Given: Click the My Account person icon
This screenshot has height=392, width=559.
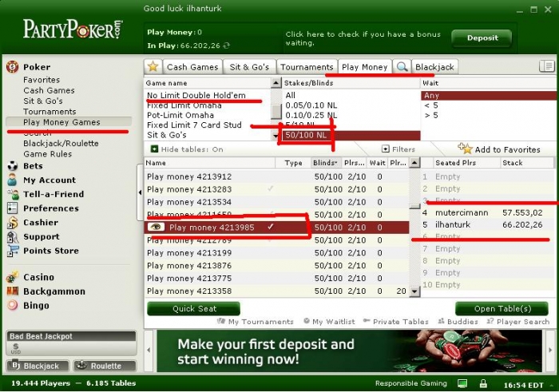Looking at the screenshot, I should tap(13, 180).
